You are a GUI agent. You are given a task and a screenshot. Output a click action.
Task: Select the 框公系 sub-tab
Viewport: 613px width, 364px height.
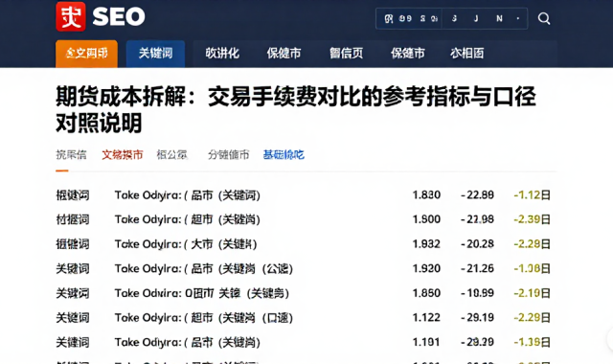click(172, 155)
